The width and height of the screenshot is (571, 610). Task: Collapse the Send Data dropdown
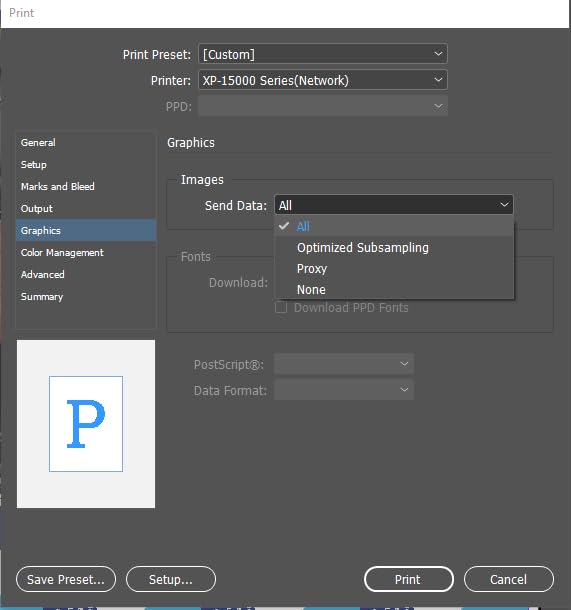[x=394, y=205]
